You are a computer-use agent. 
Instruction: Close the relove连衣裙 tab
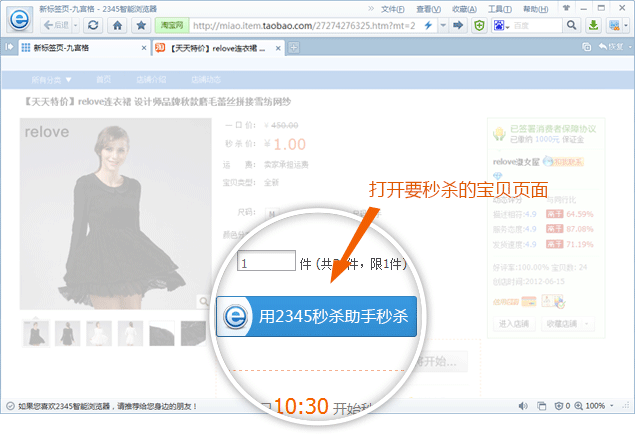click(278, 48)
